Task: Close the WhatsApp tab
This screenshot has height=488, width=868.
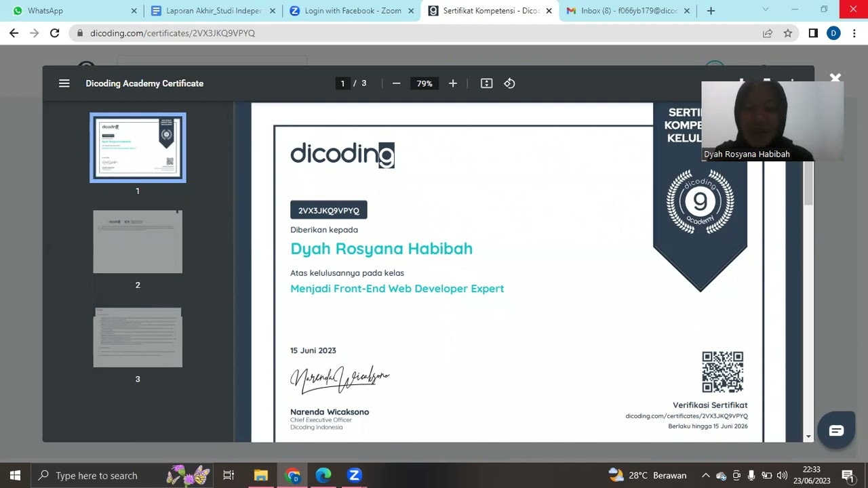Action: point(134,11)
